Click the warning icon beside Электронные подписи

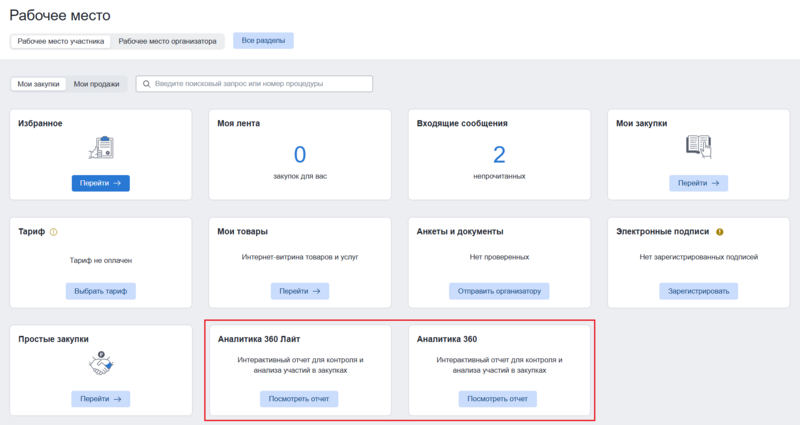[720, 232]
